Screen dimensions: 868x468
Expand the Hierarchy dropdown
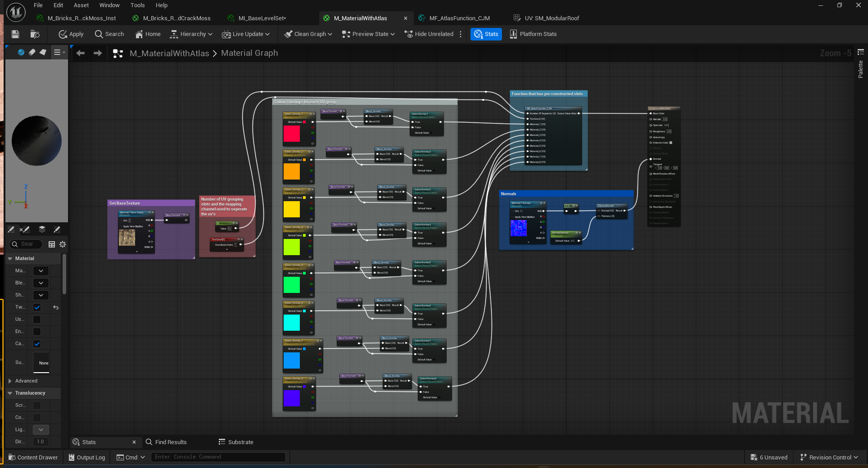click(191, 34)
